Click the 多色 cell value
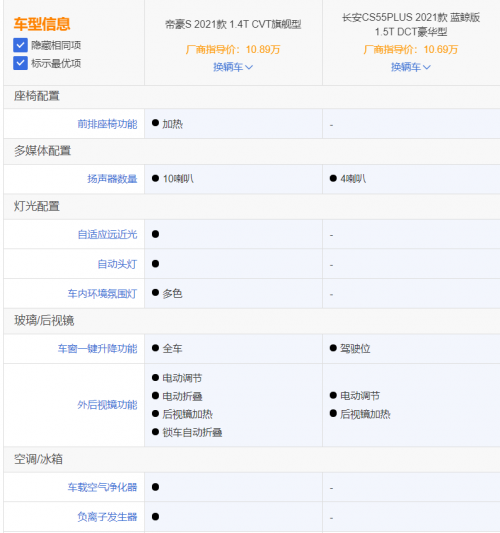The image size is (500, 533). (x=172, y=294)
